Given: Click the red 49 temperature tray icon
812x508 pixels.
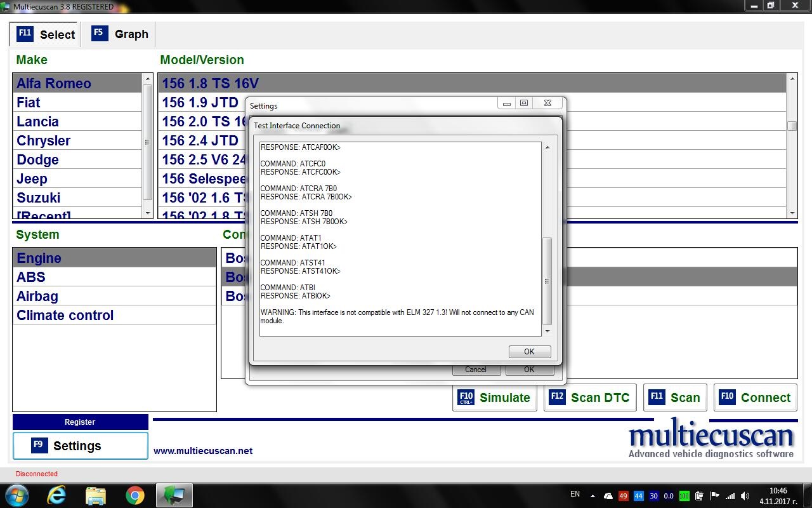Looking at the screenshot, I should tap(624, 496).
